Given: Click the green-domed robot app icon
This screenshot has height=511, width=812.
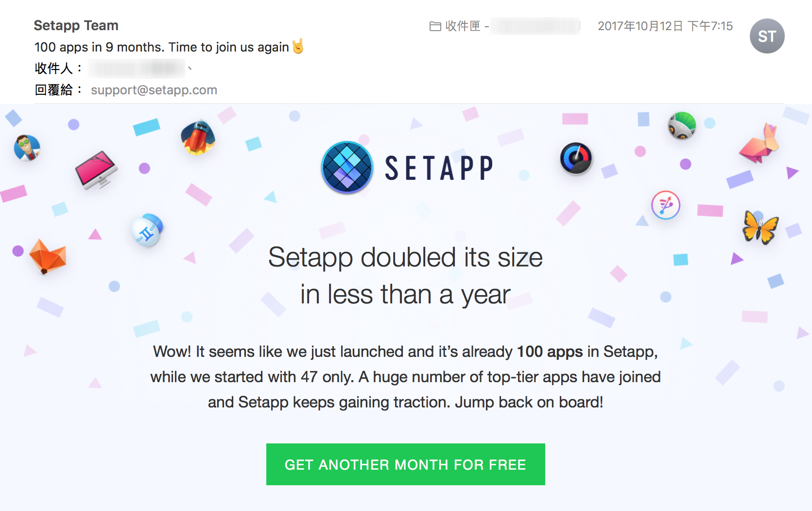Looking at the screenshot, I should click(682, 125).
